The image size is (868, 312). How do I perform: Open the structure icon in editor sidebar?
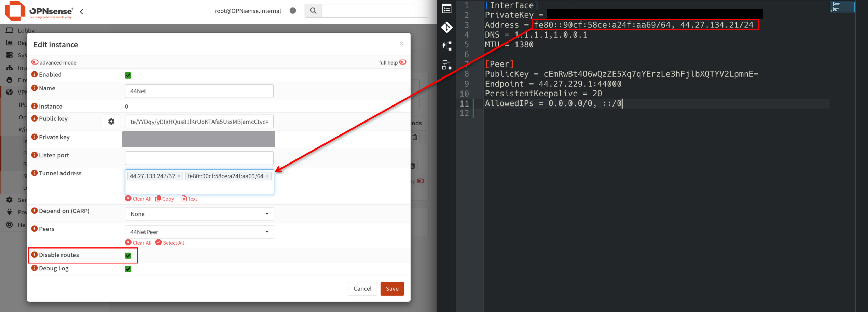446,65
